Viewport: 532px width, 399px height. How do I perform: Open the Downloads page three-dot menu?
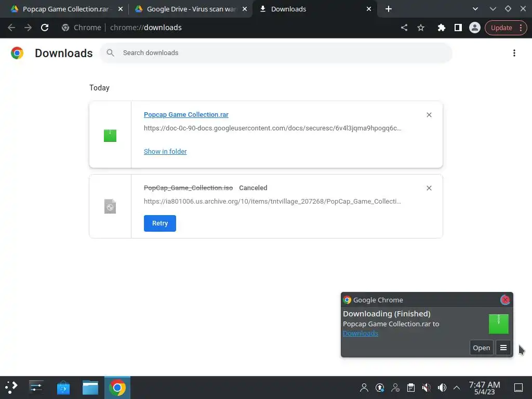coord(514,53)
